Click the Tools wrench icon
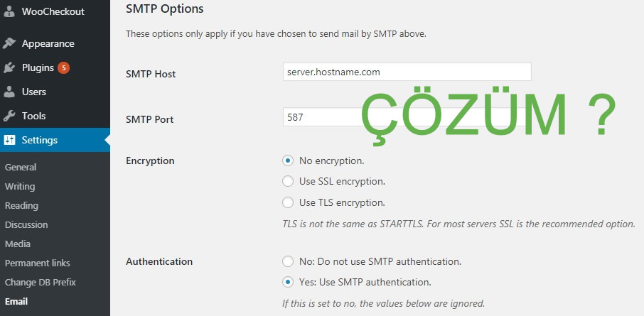Viewport: 644px width, 316px height. coord(9,116)
